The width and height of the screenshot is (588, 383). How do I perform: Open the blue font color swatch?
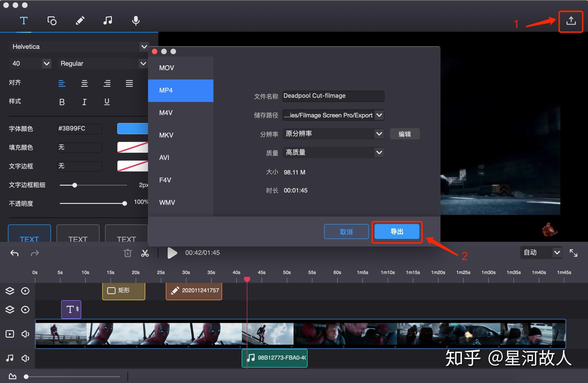(133, 129)
